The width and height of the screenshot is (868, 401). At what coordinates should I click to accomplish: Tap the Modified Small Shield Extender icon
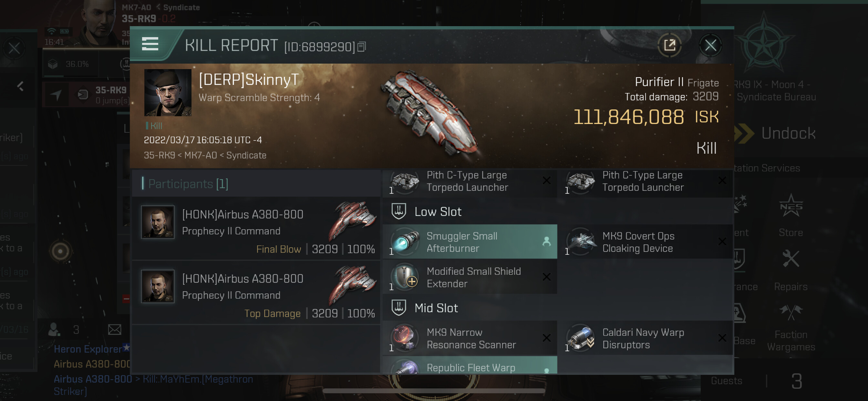(405, 277)
